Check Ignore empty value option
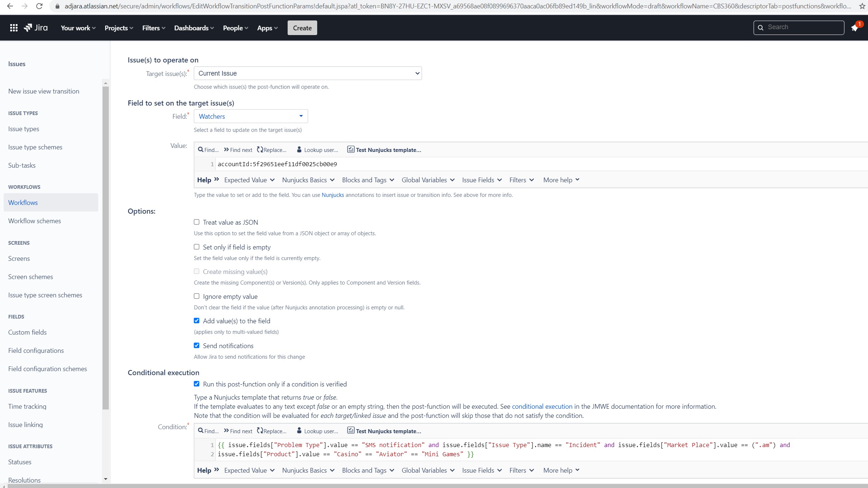Viewport: 868px width, 488px height. point(197,296)
